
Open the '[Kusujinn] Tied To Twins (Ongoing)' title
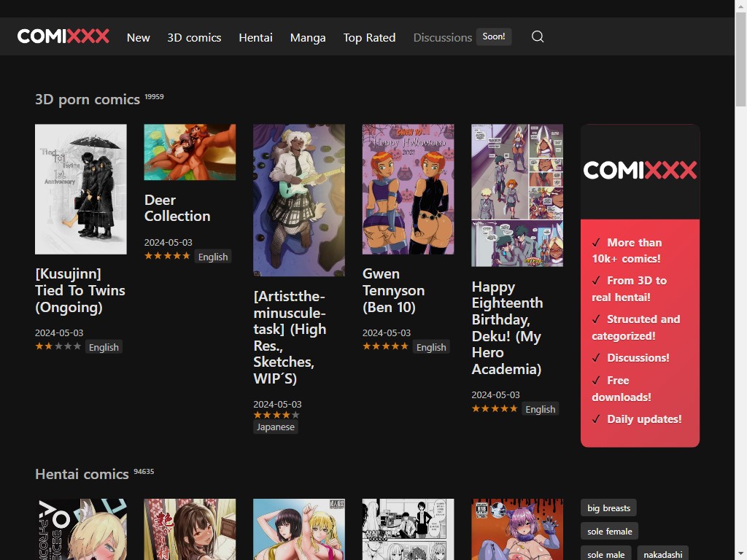tap(80, 290)
